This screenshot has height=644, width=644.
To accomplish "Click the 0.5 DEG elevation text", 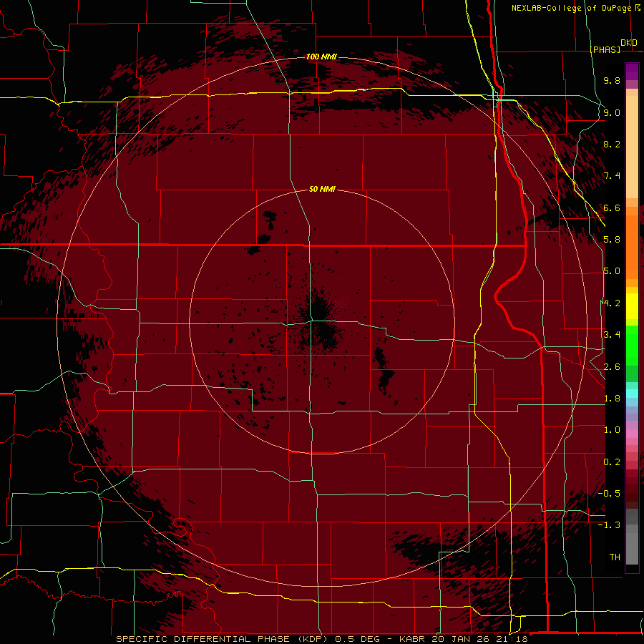I will pyautogui.click(x=356, y=639).
